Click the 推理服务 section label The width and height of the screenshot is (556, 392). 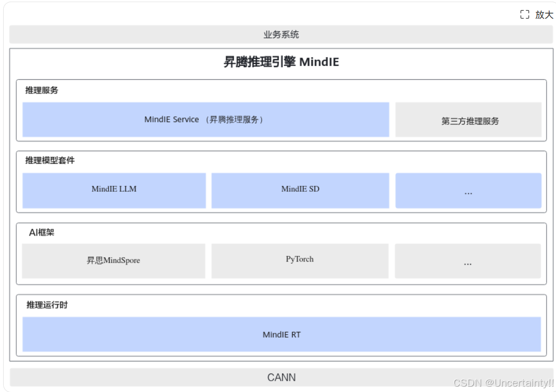(41, 90)
